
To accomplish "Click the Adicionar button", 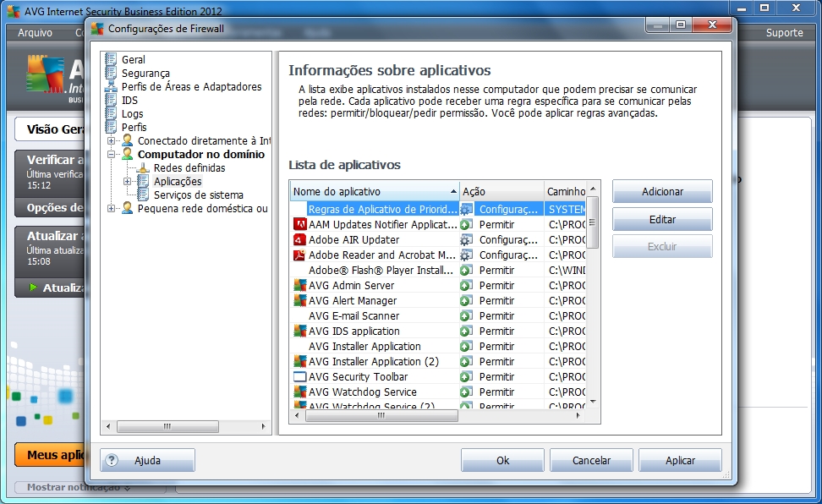I will [662, 191].
